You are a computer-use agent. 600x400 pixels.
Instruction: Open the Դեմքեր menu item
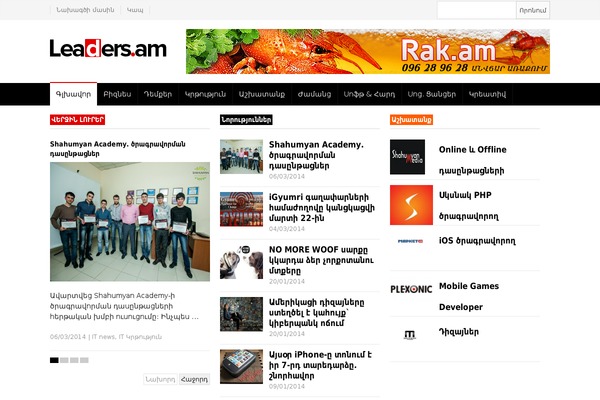(x=158, y=94)
